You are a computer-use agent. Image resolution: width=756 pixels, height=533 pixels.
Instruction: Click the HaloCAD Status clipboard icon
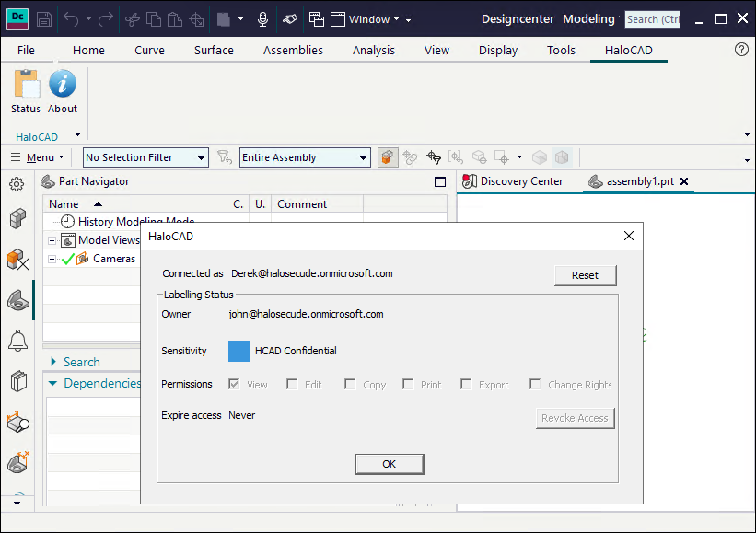(x=27, y=84)
